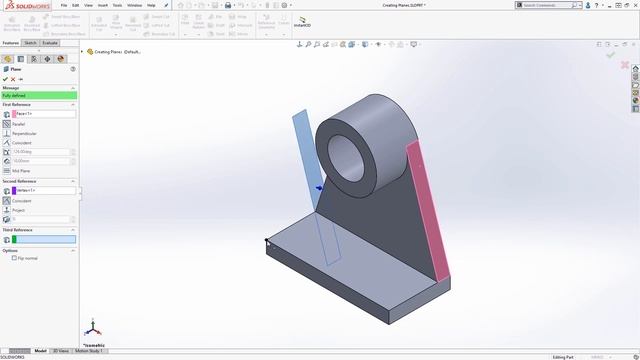Cancel the plane with red X in PropertyManager

coord(13,79)
